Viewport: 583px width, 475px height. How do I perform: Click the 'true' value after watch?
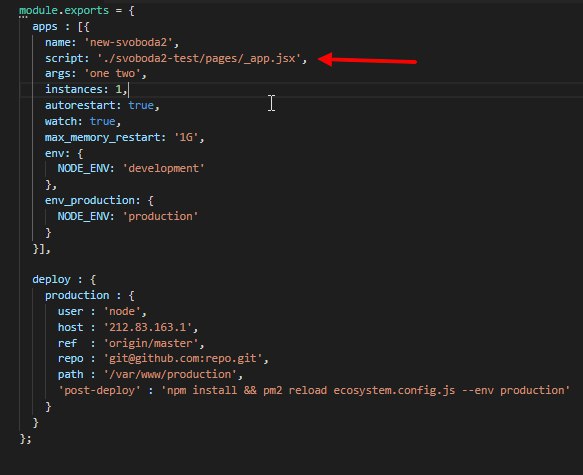102,121
